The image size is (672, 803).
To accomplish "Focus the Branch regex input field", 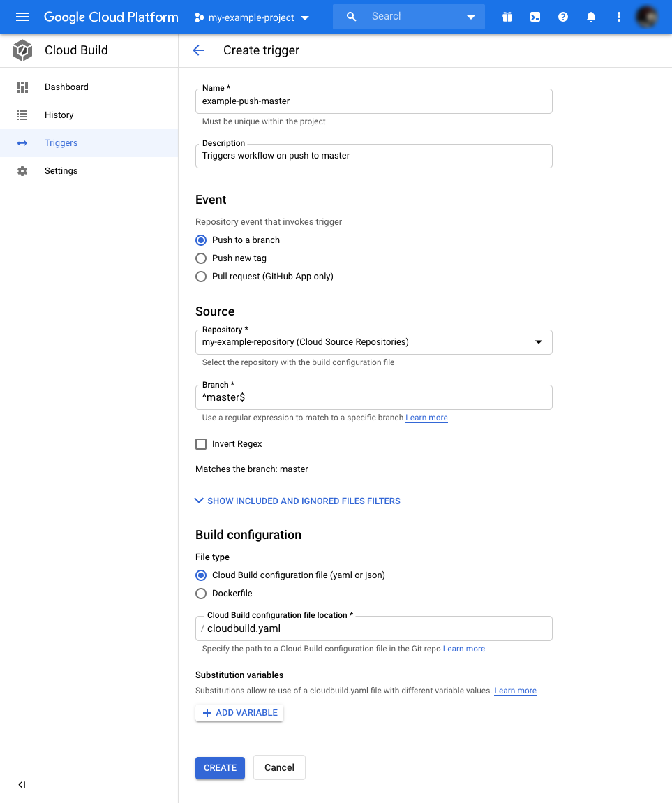I will 373,397.
